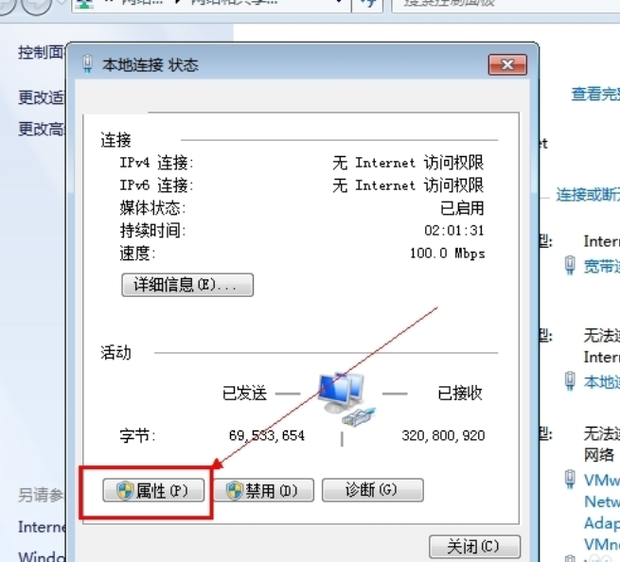Image resolution: width=620 pixels, height=562 pixels.
Task: Close the dialog with the red X
Action: 508,64
